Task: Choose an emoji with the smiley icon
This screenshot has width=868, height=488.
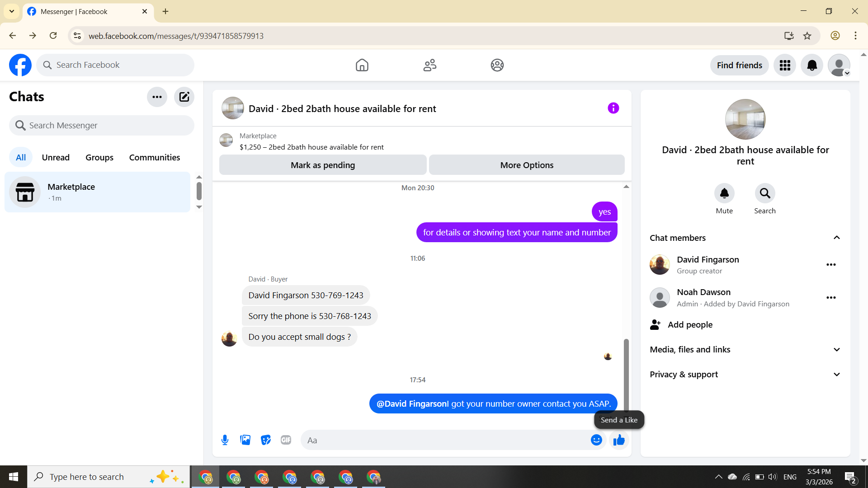Action: 596,440
